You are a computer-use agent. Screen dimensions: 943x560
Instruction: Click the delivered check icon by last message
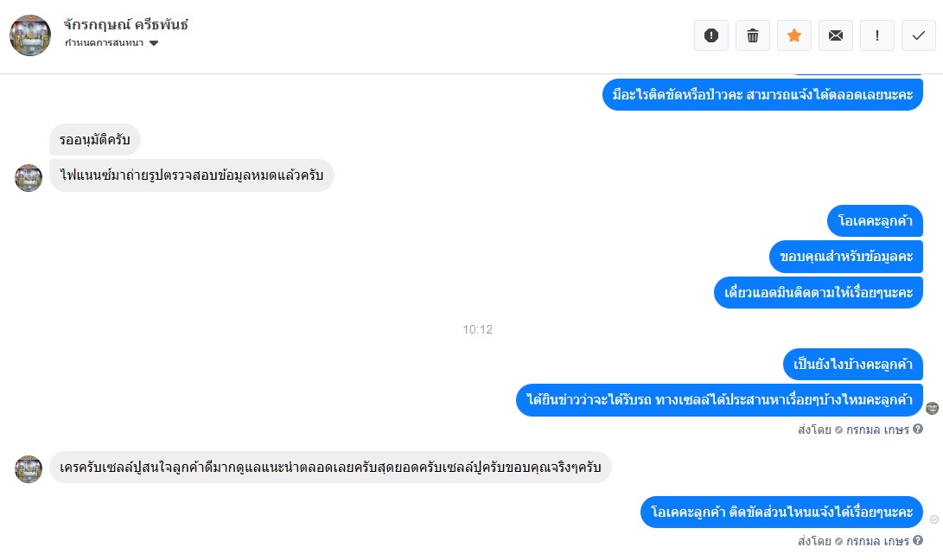coord(934,519)
